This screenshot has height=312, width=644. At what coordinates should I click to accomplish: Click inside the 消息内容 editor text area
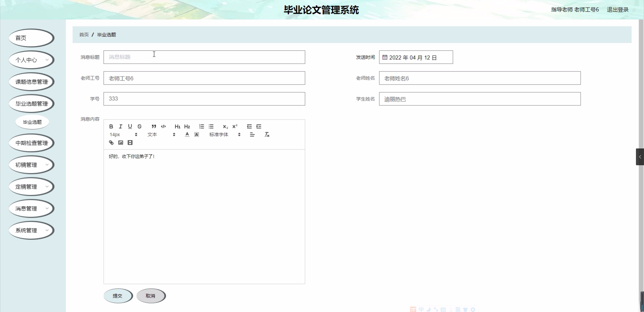[204, 217]
